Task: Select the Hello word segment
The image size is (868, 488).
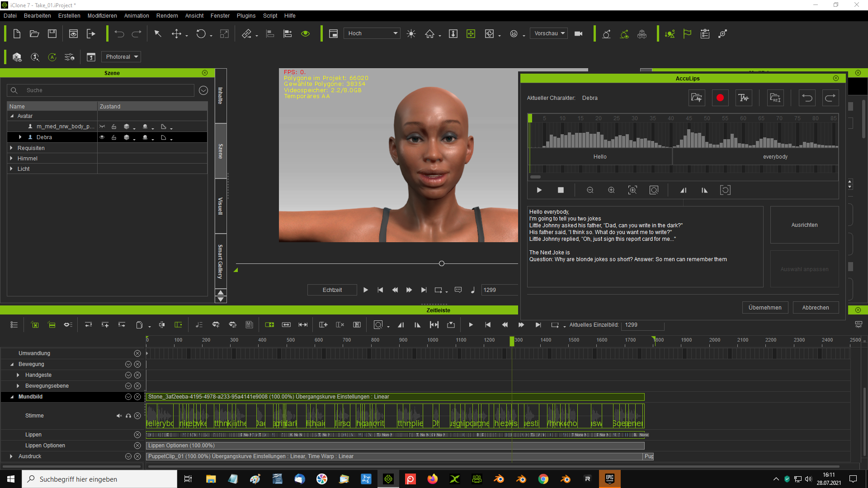Action: (600, 157)
